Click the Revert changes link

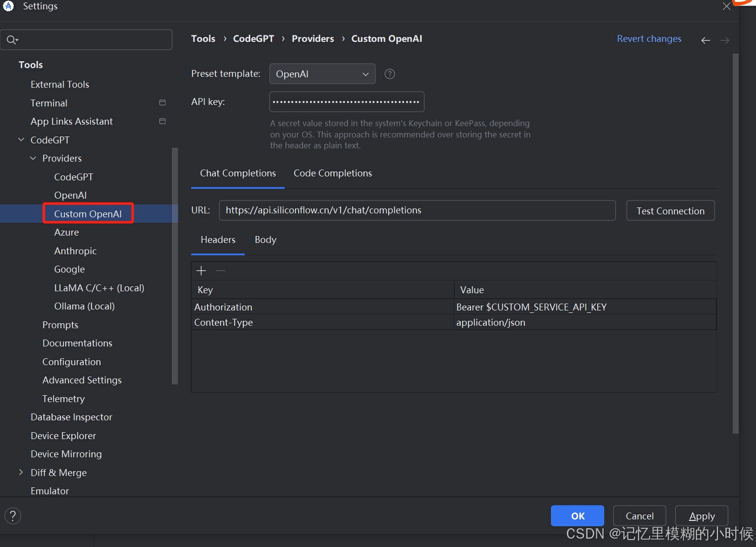649,38
